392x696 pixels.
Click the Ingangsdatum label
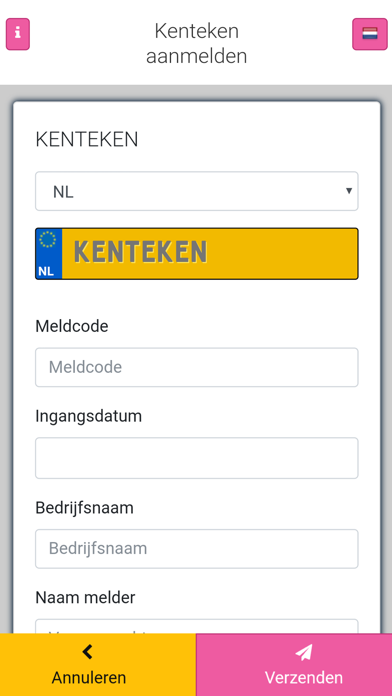(x=89, y=417)
